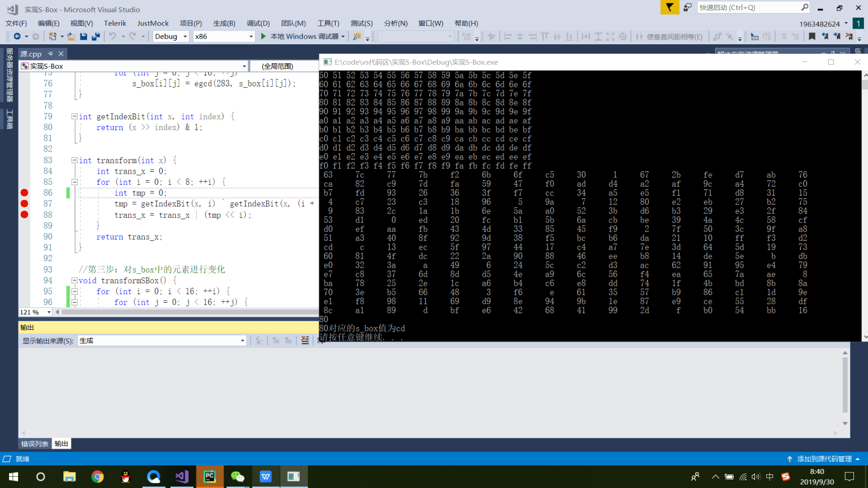The width and height of the screenshot is (868, 488).
Task: Open the JustMock menu
Action: [153, 23]
